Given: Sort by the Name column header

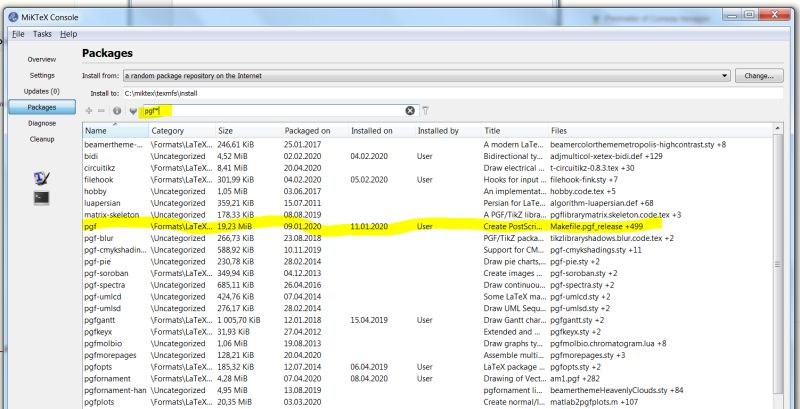Looking at the screenshot, I should point(116,131).
